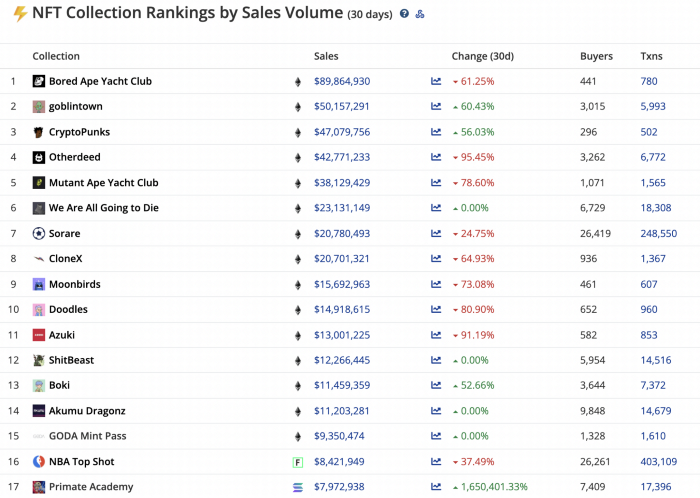Open Sorare transactions count 248,550
The height and width of the screenshot is (498, 700).
point(658,233)
